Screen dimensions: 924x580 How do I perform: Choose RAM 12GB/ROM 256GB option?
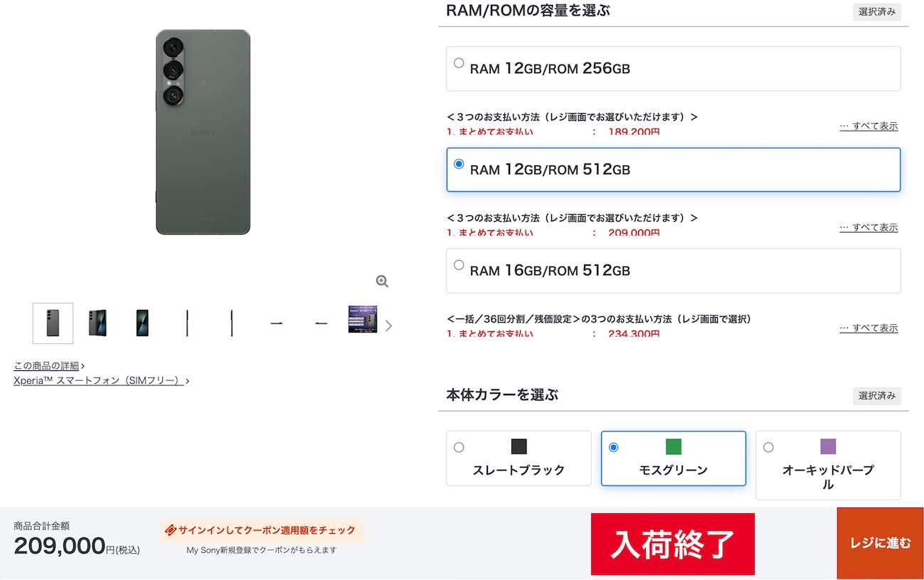pos(673,69)
